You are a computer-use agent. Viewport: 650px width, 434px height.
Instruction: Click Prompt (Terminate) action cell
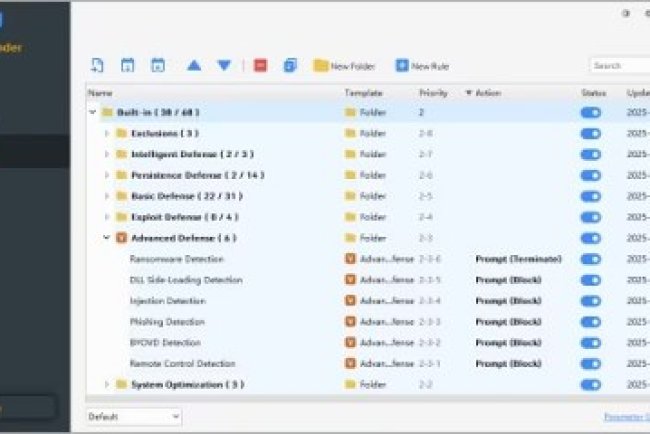click(x=518, y=259)
